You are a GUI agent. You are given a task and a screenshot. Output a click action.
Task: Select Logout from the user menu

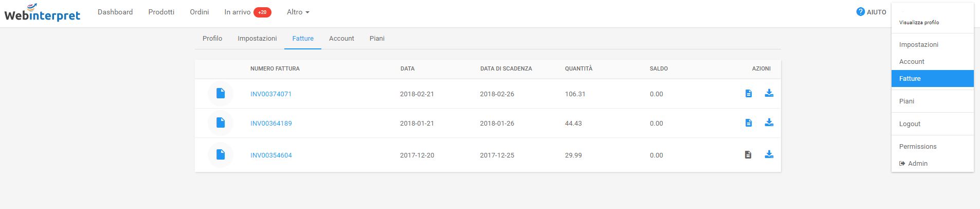(910, 124)
